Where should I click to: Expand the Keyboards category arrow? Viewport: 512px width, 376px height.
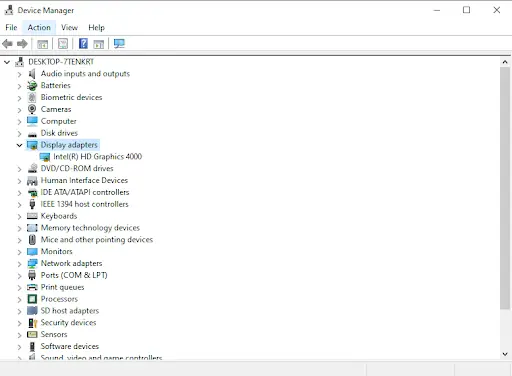19,216
